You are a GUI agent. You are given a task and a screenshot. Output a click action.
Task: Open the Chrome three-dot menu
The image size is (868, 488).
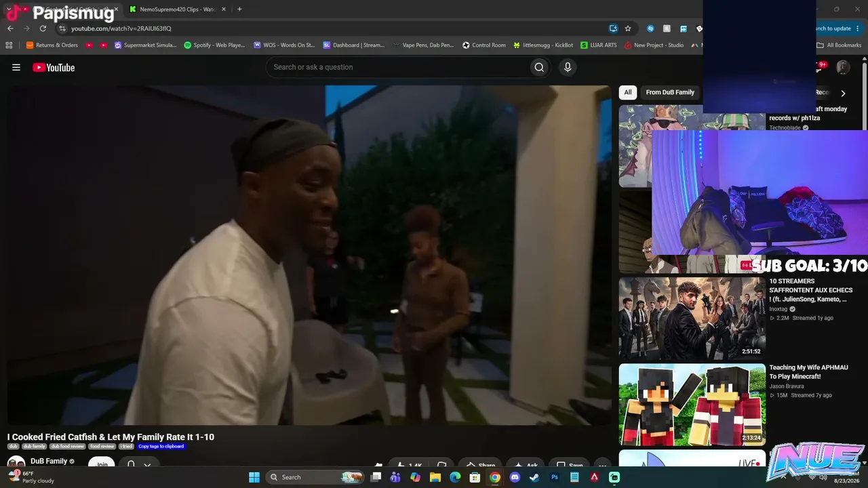tap(858, 28)
